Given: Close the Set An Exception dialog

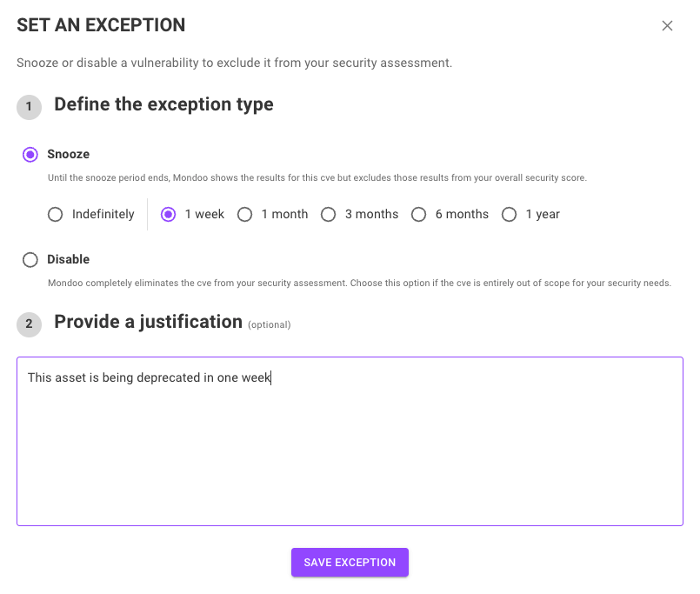Looking at the screenshot, I should click(667, 25).
